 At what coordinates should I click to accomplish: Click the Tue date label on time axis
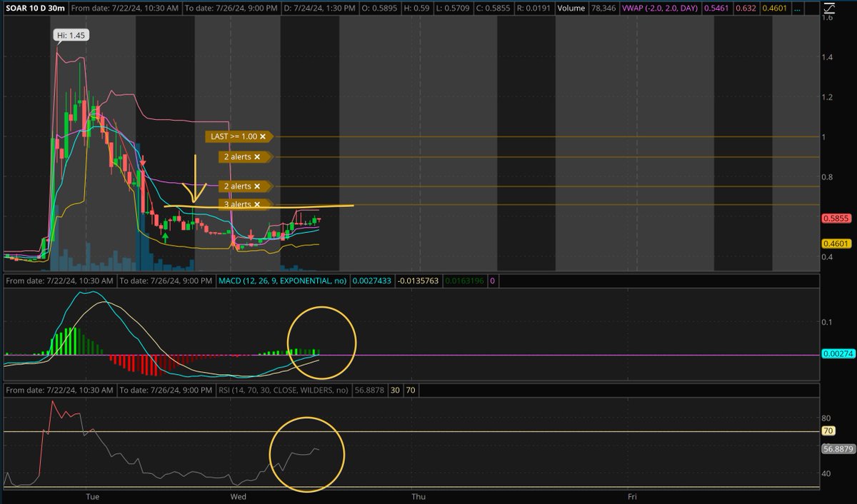pos(92,495)
